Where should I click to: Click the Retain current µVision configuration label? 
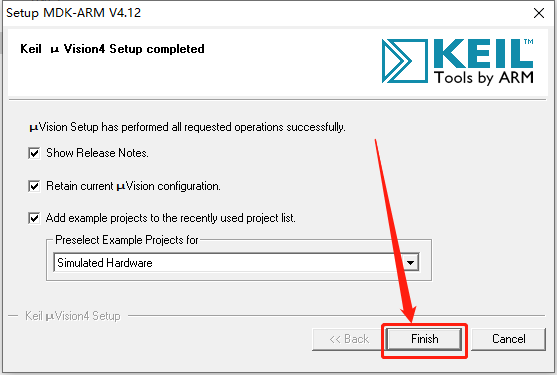coord(133,186)
